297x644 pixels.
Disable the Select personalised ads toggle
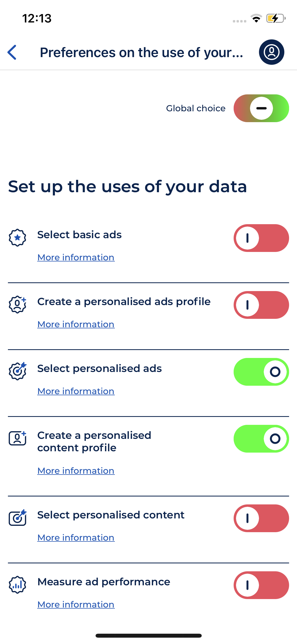261,372
